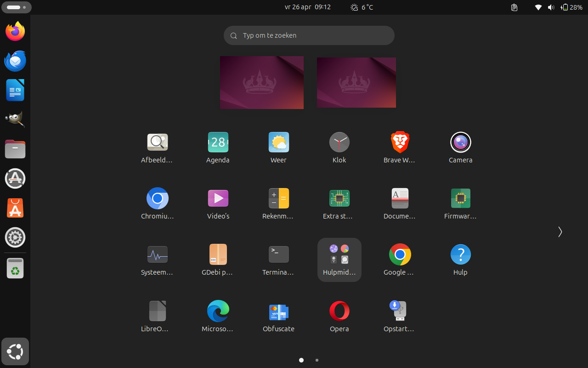Open the system status menu at battery
588x368 pixels.
coord(571,7)
